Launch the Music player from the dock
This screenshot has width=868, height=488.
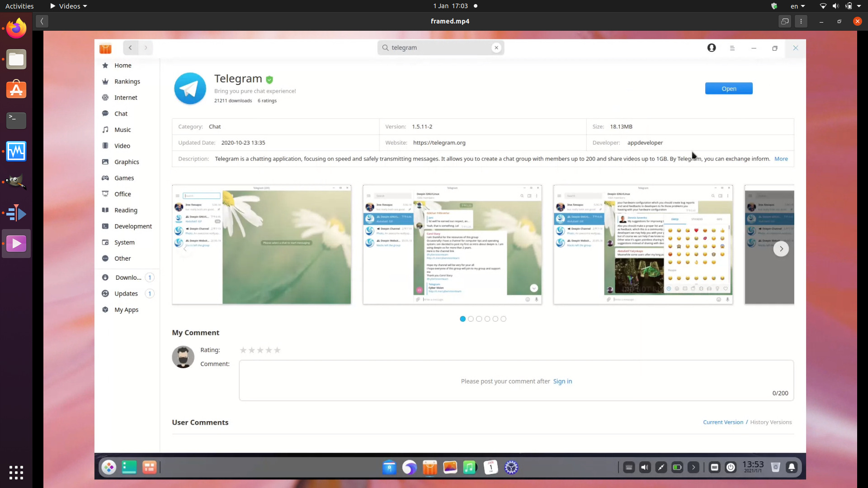[x=470, y=467]
